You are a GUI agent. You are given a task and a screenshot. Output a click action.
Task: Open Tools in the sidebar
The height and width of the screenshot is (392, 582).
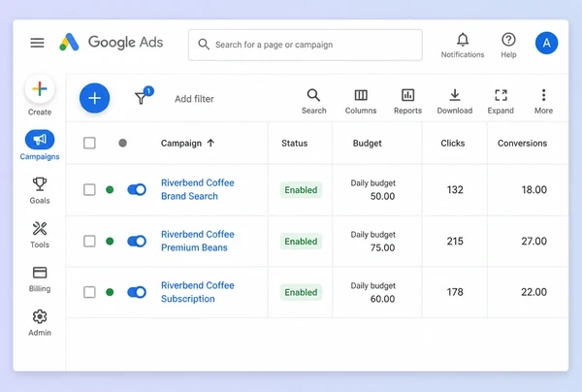pos(40,235)
